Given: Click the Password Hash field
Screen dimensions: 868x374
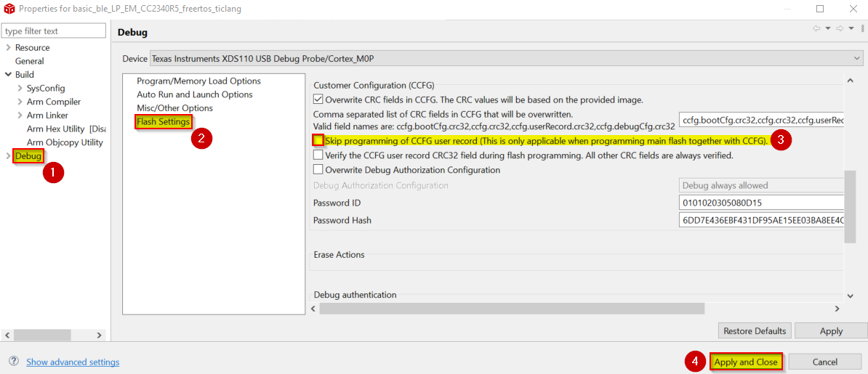Looking at the screenshot, I should pos(761,220).
